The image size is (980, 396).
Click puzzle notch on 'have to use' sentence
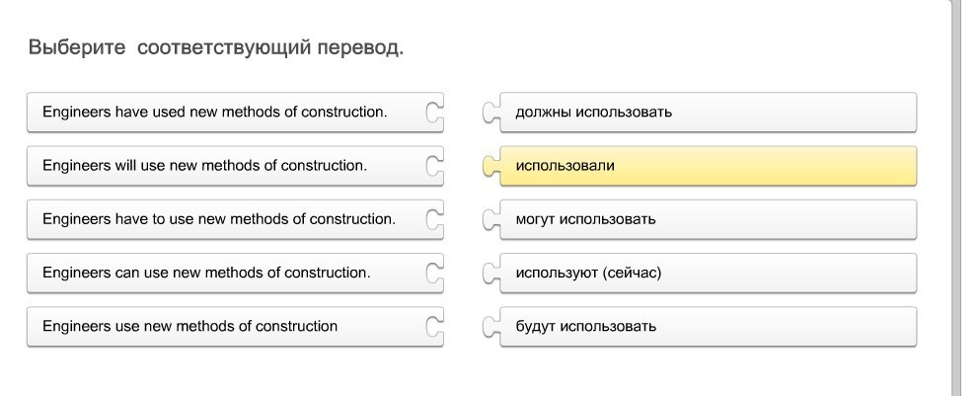[x=433, y=219]
